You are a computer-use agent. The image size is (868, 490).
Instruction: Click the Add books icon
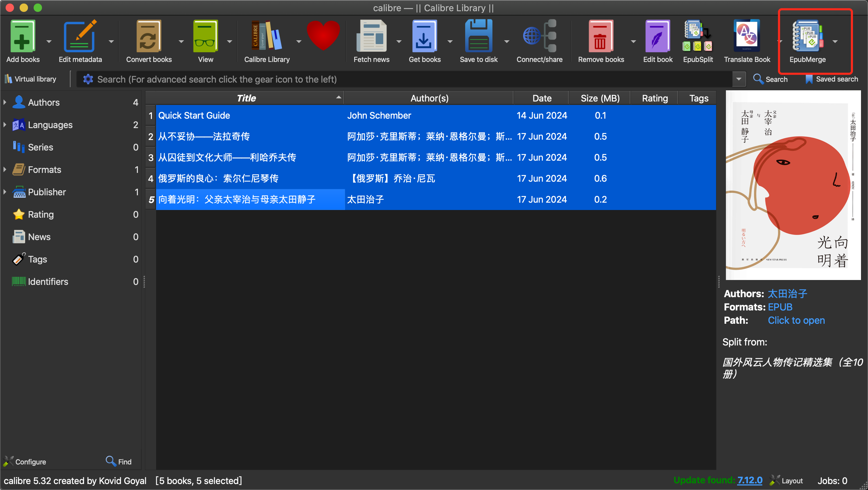(x=23, y=36)
